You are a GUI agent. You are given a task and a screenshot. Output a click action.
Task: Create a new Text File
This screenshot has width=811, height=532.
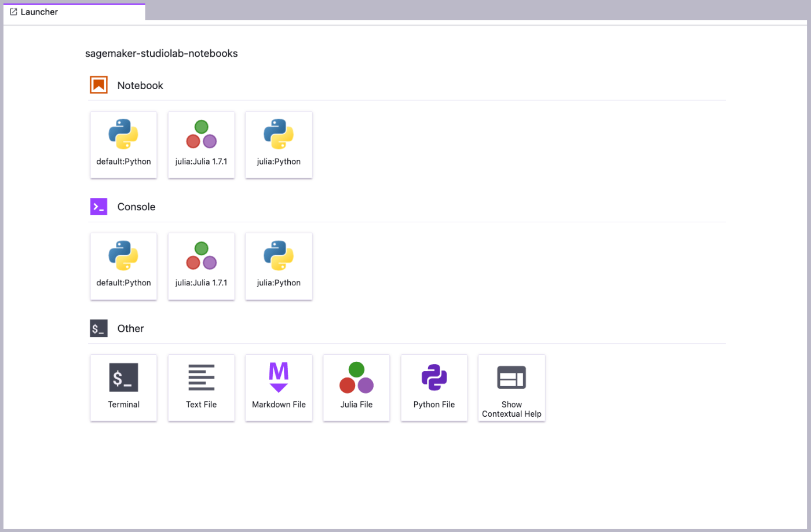click(x=201, y=388)
